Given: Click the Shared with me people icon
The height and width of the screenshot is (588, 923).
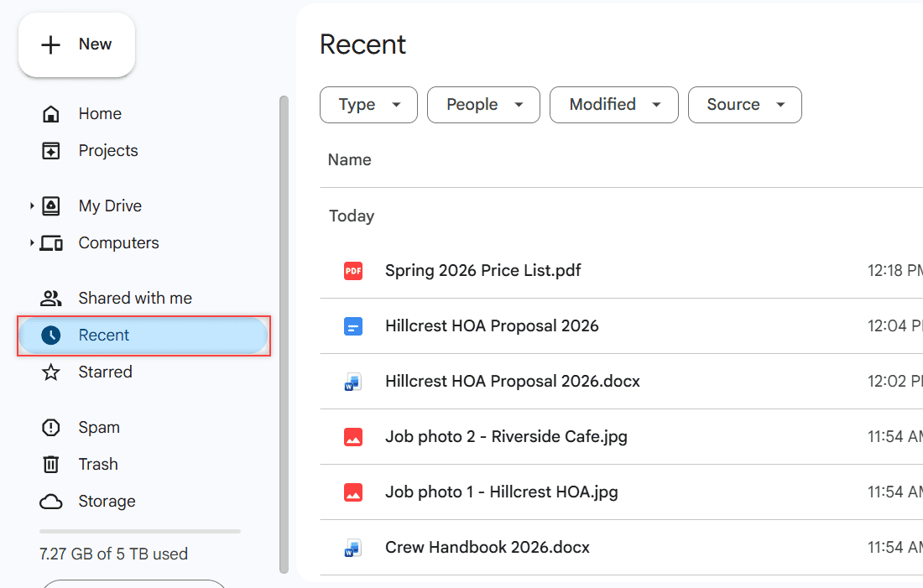Looking at the screenshot, I should tap(51, 299).
